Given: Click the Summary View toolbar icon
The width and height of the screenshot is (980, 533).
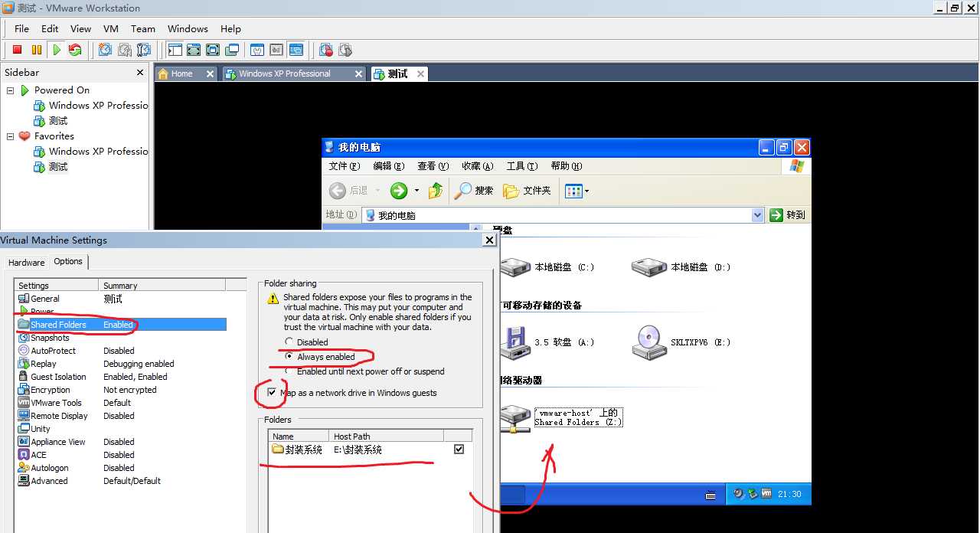Looking at the screenshot, I should coord(257,50).
